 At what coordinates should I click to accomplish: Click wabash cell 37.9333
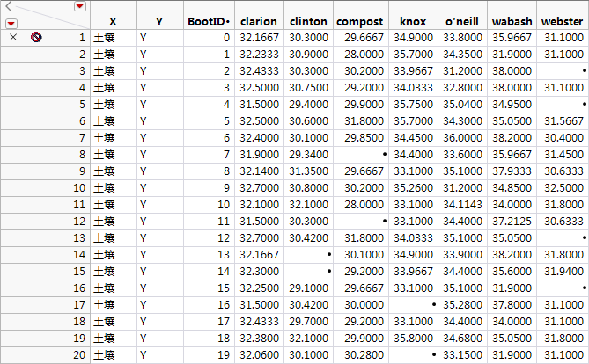(x=512, y=171)
